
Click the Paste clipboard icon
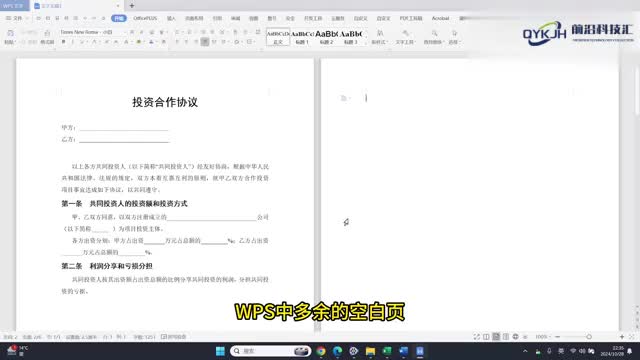click(10, 33)
